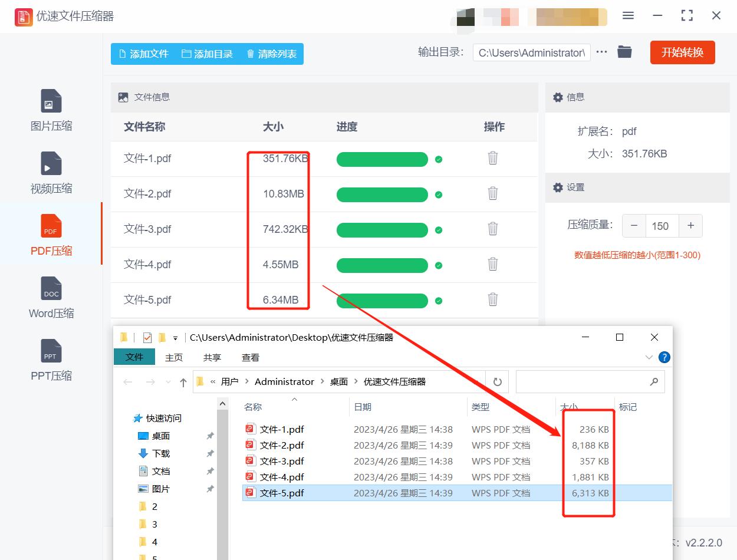Start compression with 开始转换 button
The image size is (737, 560).
pos(682,52)
